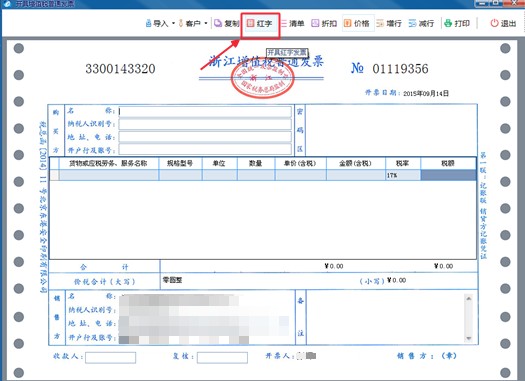Print the invoice with 打印

pos(457,23)
